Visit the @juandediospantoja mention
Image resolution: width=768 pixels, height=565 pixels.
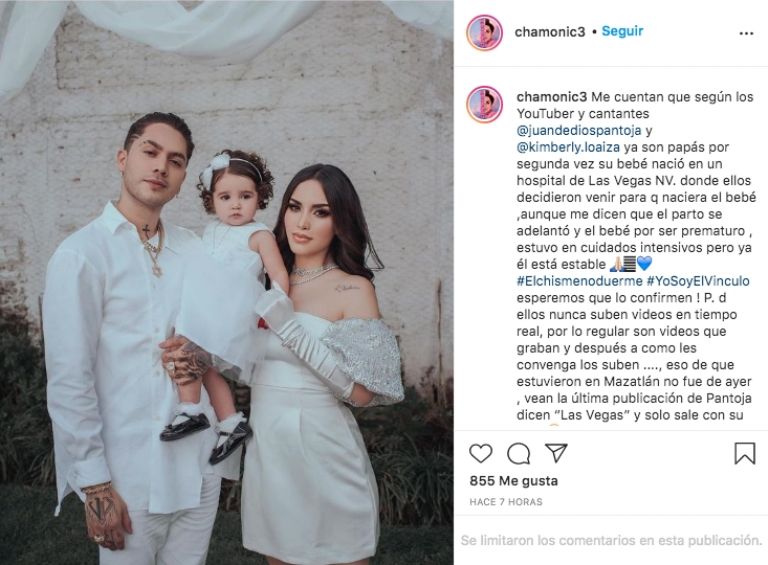coord(579,131)
